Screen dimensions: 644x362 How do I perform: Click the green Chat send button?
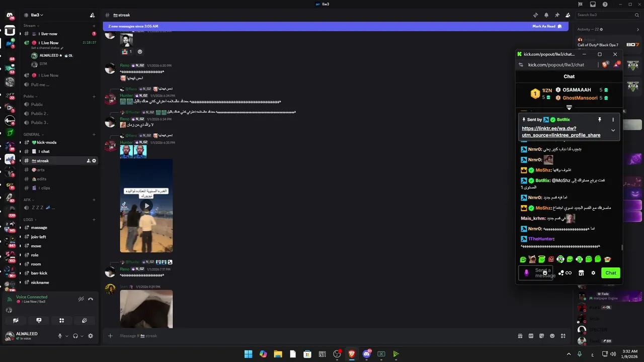610,273
